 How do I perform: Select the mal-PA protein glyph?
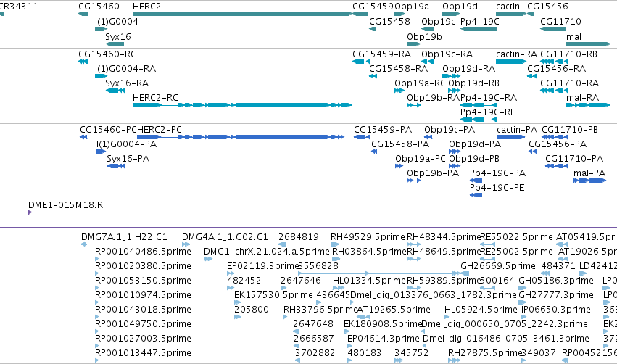tap(590, 181)
